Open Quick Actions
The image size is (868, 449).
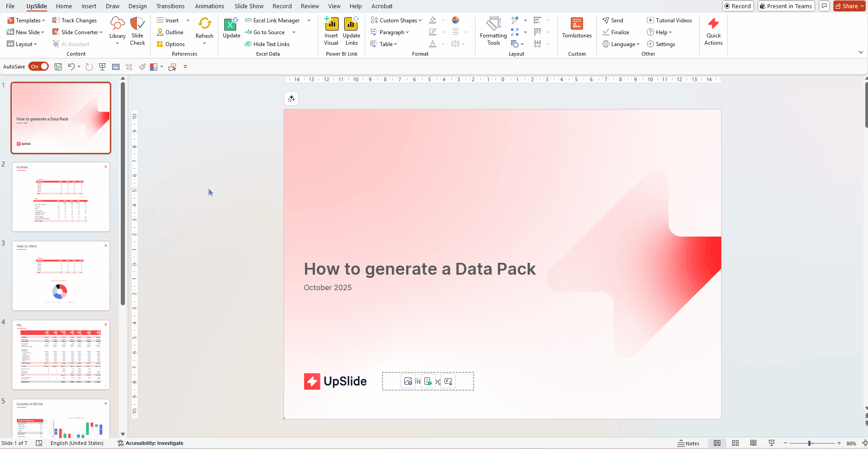coord(713,31)
